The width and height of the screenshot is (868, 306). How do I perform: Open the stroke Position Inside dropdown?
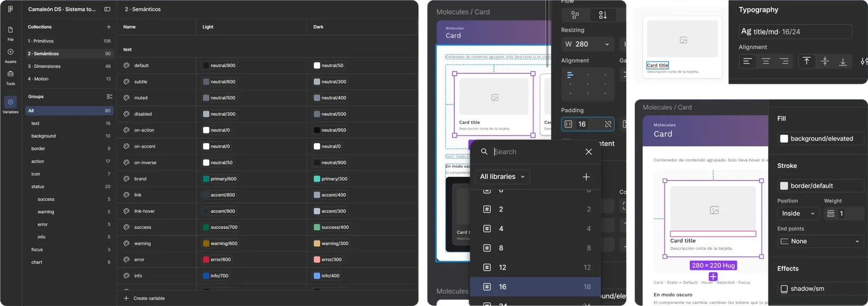click(x=798, y=214)
